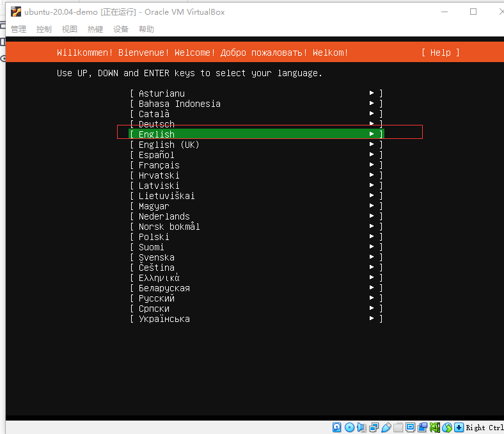Open the 帮助 menu
Viewport: 504px width, 434px height.
(x=146, y=29)
